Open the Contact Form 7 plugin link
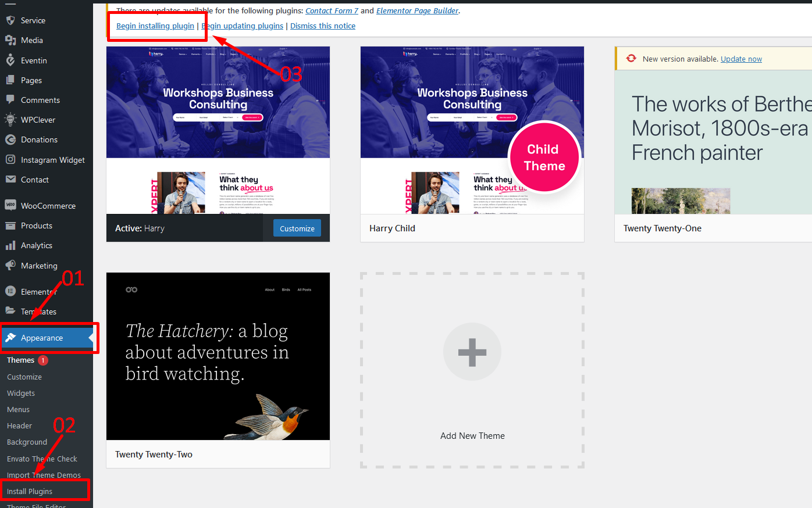The image size is (812, 508). [x=332, y=10]
